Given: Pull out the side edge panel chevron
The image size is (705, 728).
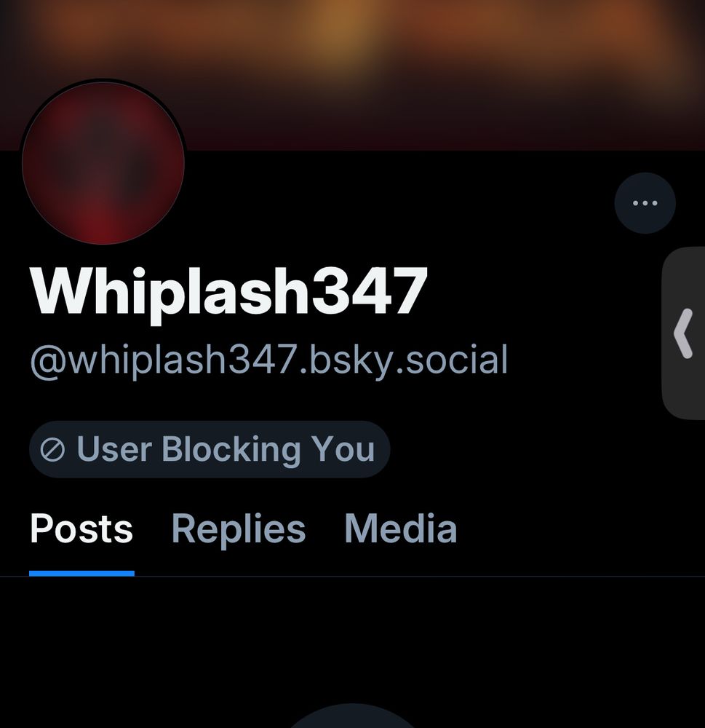Looking at the screenshot, I should tap(683, 333).
